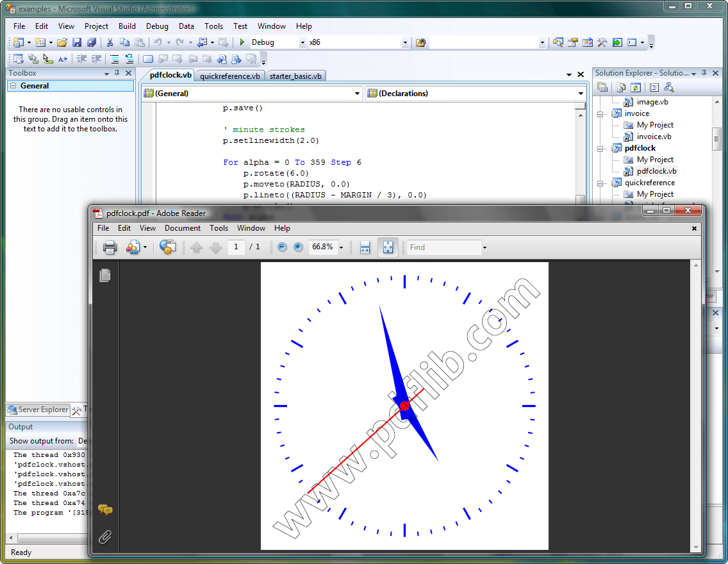The height and width of the screenshot is (564, 728).
Task: Zoom in using the plus icon
Action: [x=297, y=247]
